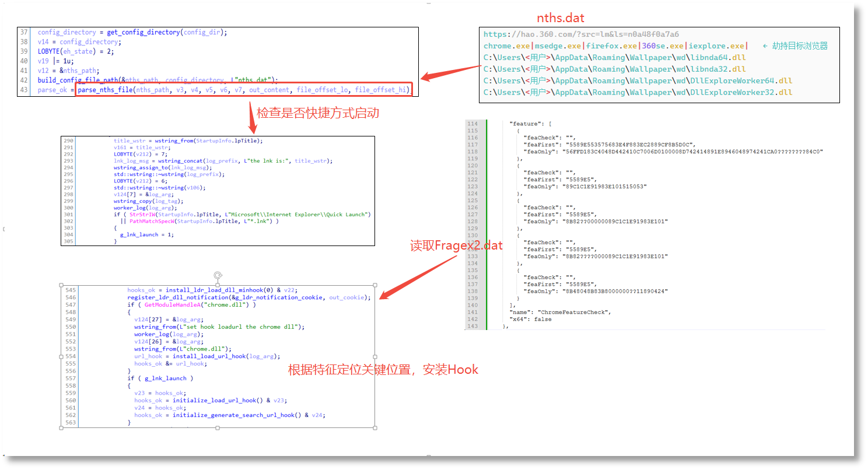
Task: Click the parse_nths_file call on line 43
Action: pyautogui.click(x=244, y=89)
